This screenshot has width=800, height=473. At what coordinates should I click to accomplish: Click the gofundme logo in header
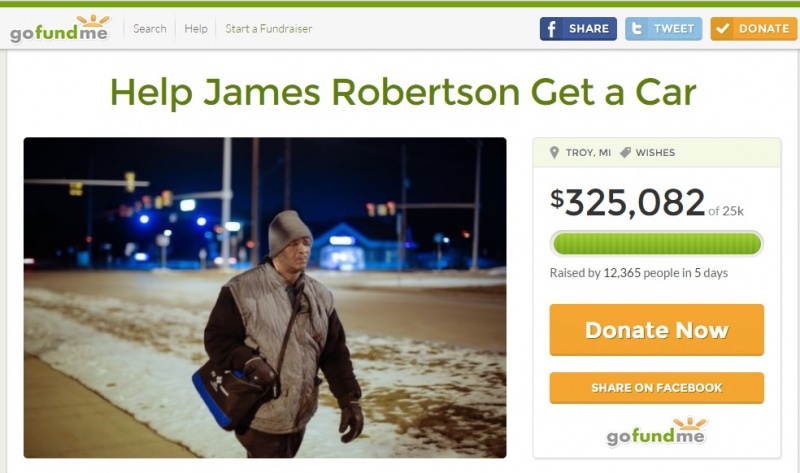pyautogui.click(x=60, y=29)
